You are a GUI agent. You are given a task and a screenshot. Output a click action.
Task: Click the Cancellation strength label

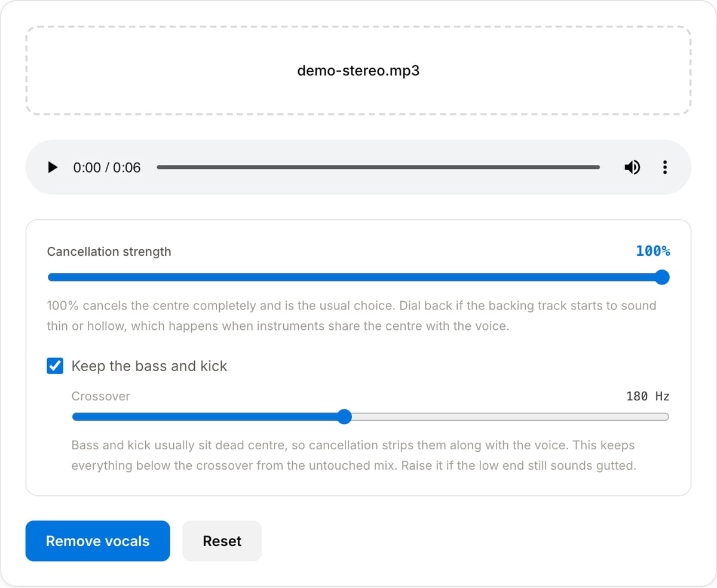click(x=109, y=252)
